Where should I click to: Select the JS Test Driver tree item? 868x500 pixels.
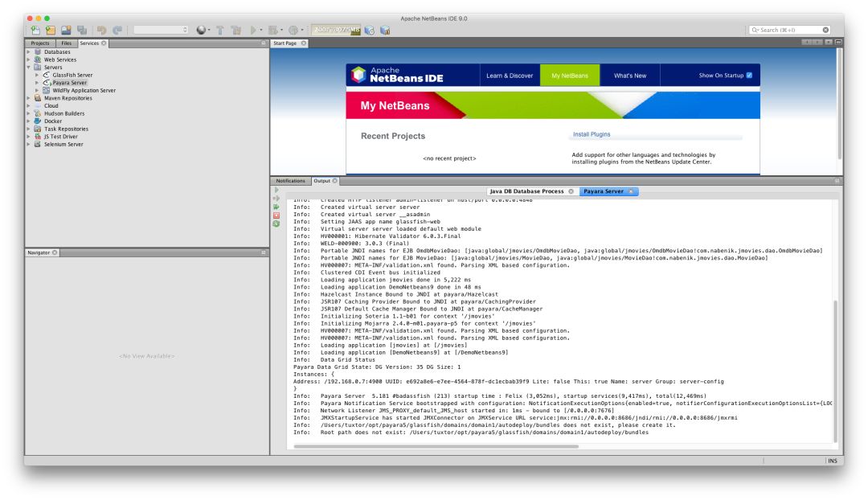[x=60, y=136]
